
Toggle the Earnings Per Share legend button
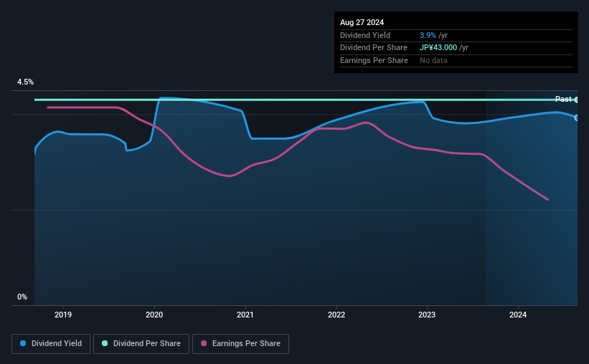tap(240, 344)
